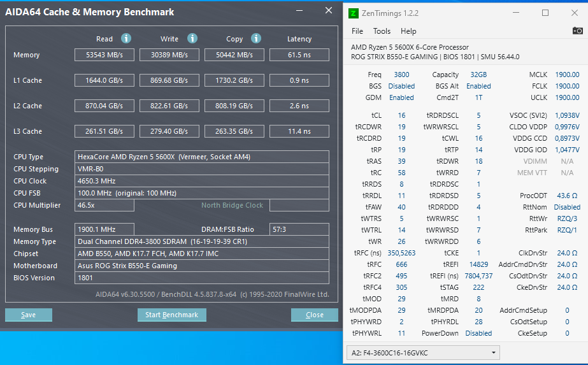
Task: Click the CPU FSB field 100.0 MHz
Action: 202,193
